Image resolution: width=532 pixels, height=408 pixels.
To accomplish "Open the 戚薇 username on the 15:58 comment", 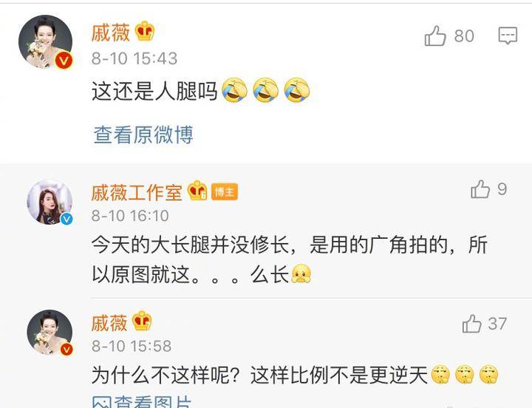I will 109,323.
